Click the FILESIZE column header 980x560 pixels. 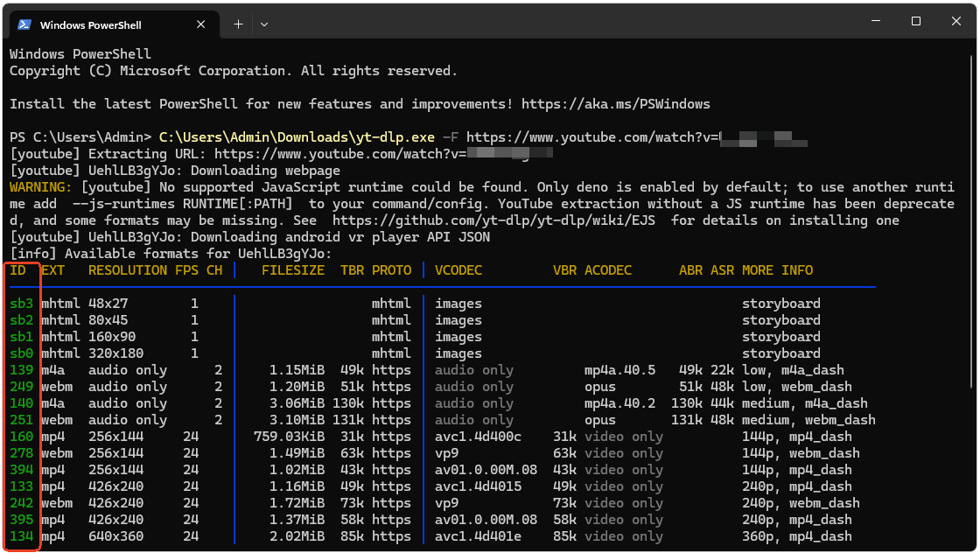coord(292,270)
